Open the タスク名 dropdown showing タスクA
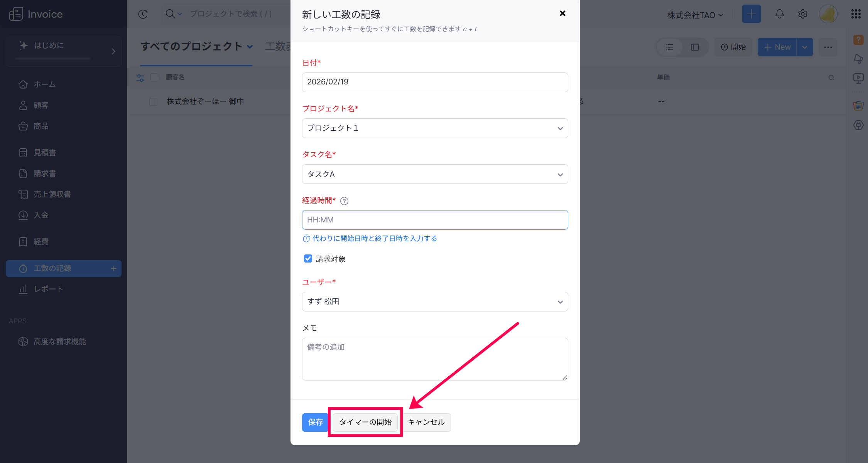 (435, 174)
